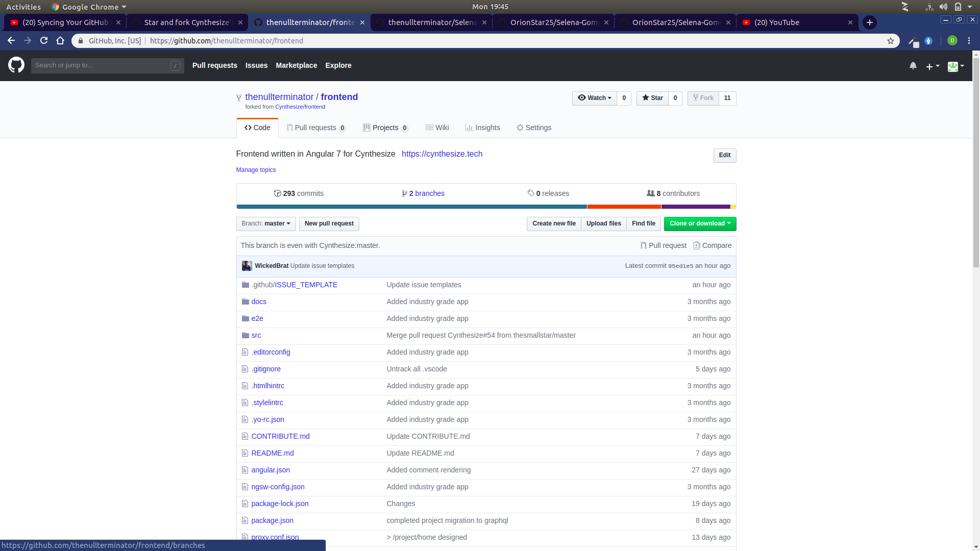Open notifications via the bell icon
The width and height of the screenshot is (980, 551).
[913, 66]
